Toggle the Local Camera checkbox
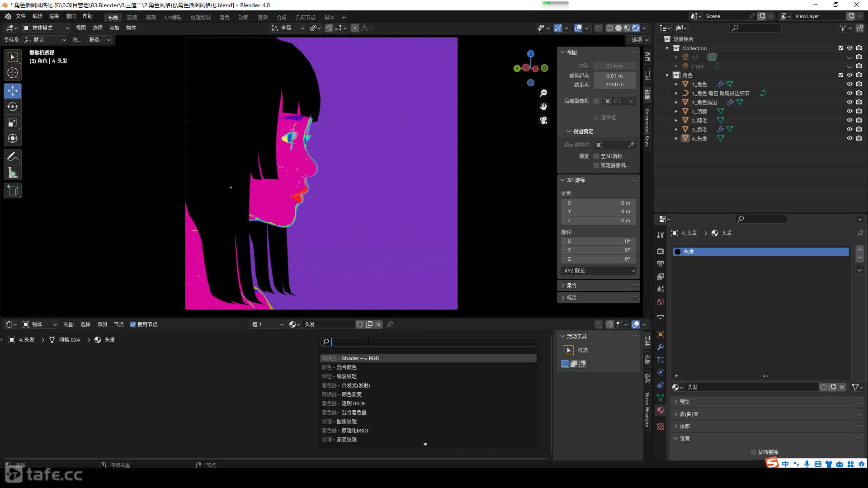The width and height of the screenshot is (868, 488). [x=596, y=101]
